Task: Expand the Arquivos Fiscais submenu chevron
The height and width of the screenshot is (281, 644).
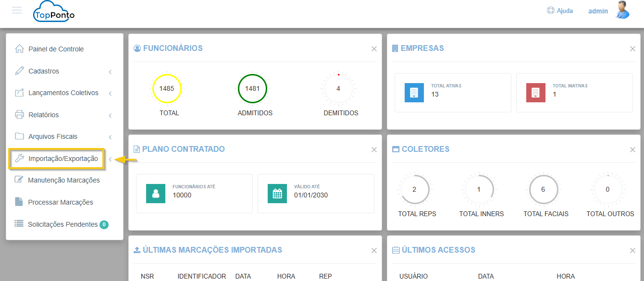Action: 110,137
